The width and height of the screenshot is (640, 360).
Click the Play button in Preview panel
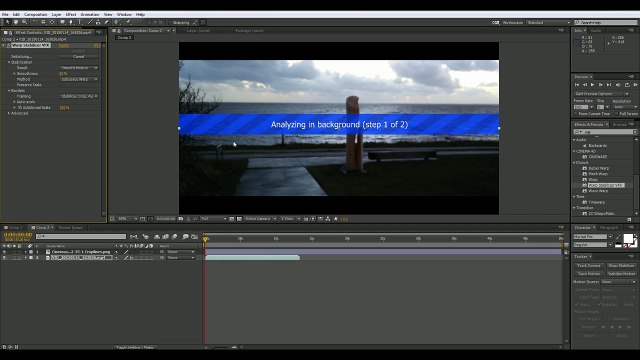592,84
